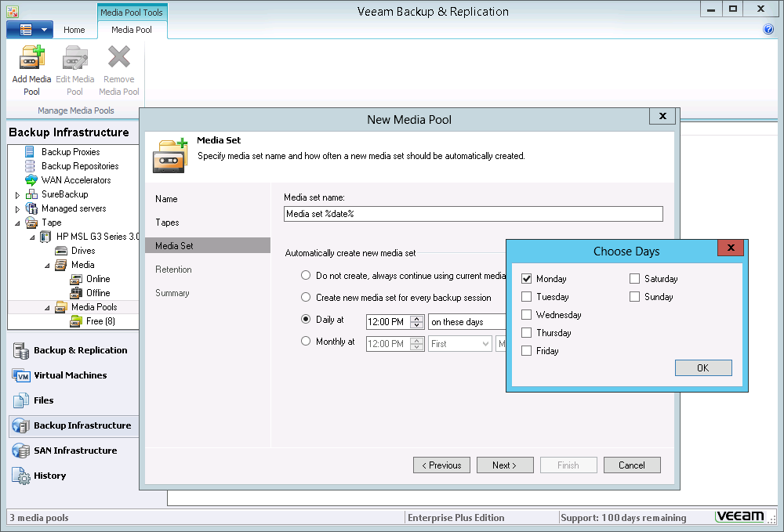The image size is (784, 532).
Task: Collapse the Media Pools tree node
Action: tap(47, 308)
